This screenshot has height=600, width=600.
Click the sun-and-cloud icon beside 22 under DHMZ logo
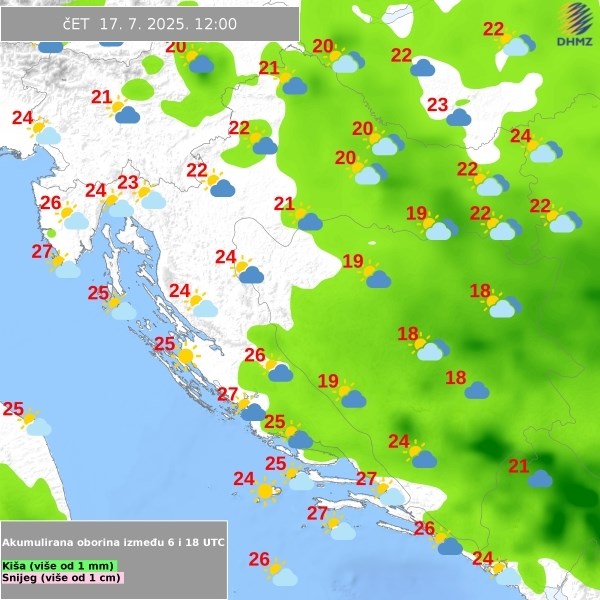pyautogui.click(x=515, y=43)
